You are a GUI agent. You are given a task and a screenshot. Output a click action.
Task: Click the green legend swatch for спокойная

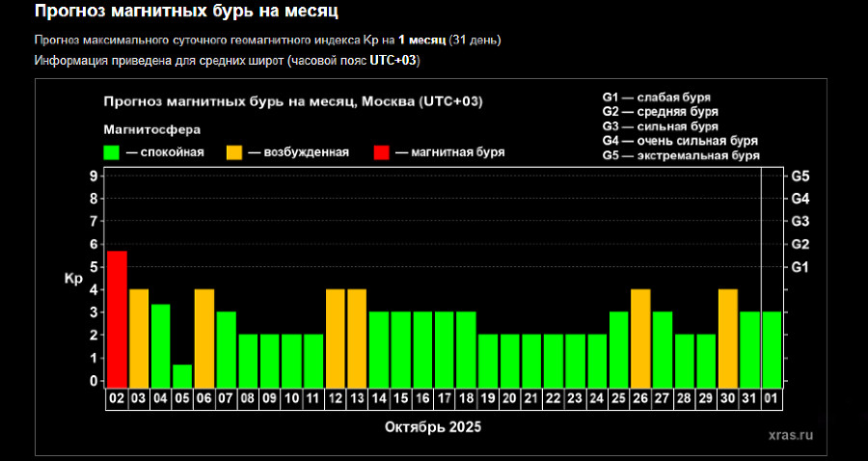coord(112,152)
